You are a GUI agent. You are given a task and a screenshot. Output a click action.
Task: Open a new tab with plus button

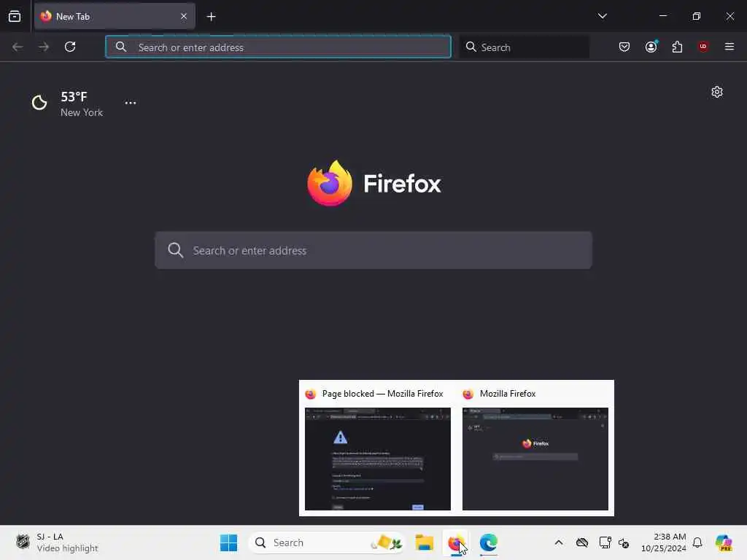211,17
